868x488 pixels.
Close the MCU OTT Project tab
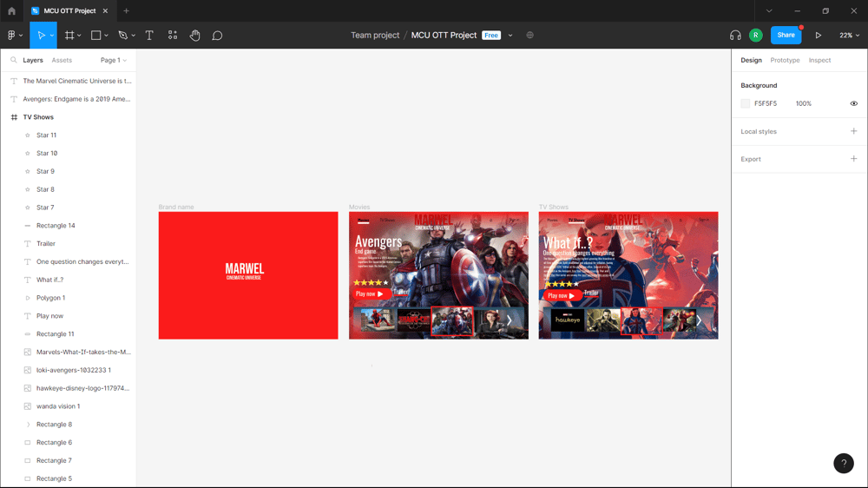(105, 10)
